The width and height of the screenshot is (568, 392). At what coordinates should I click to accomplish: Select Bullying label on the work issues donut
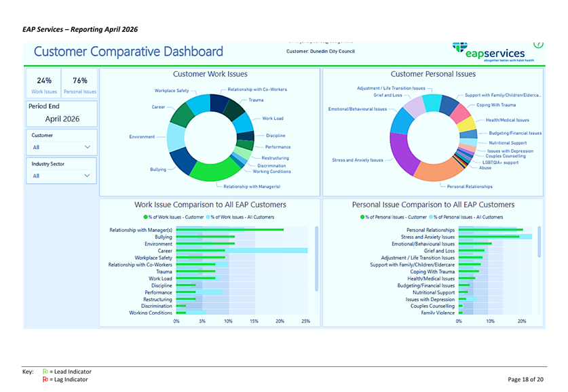[158, 170]
